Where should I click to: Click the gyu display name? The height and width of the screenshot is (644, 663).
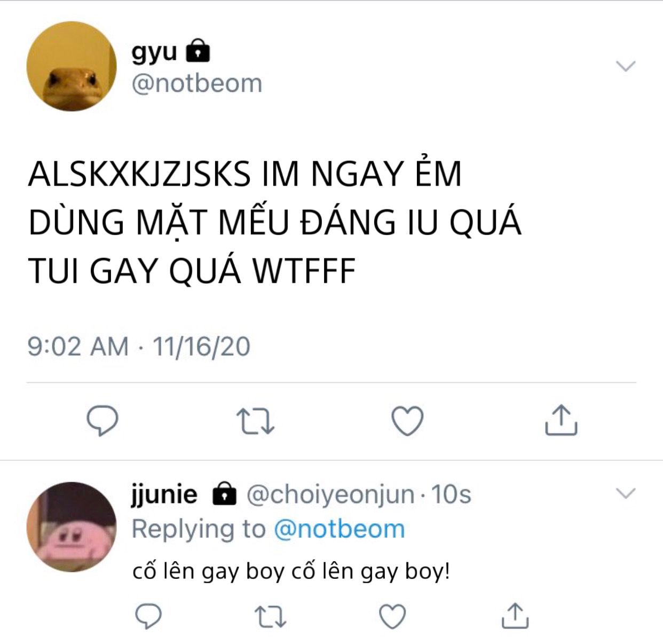[154, 52]
